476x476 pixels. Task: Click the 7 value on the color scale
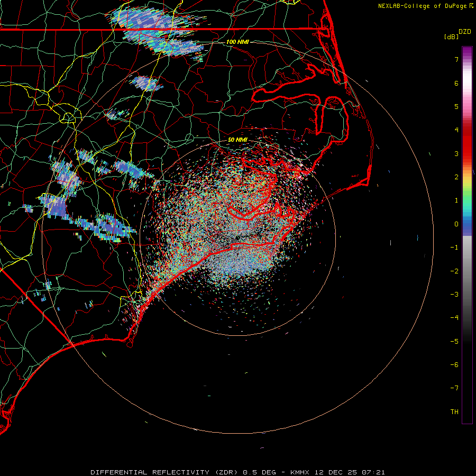[x=456, y=59]
